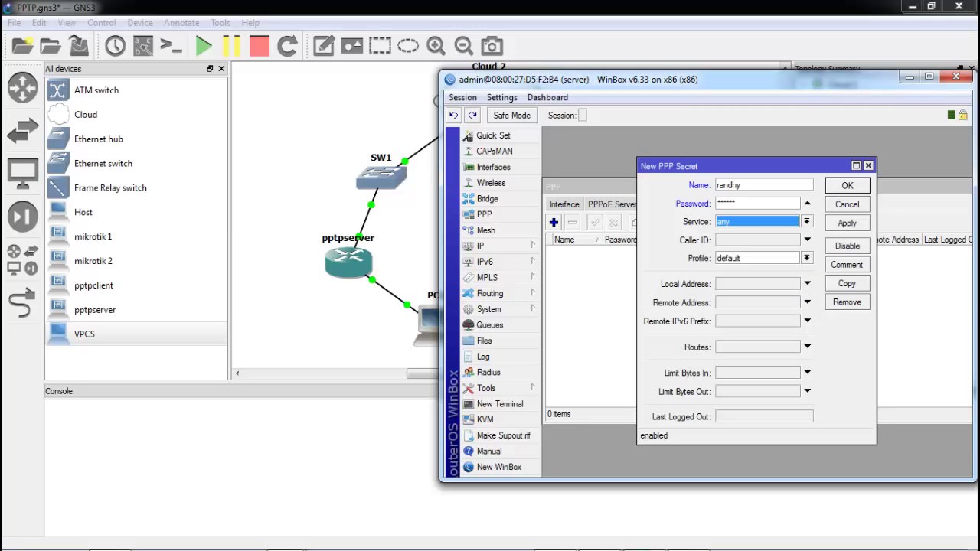980x551 pixels.
Task: Click the WinBox undo arrow icon
Action: click(x=453, y=116)
